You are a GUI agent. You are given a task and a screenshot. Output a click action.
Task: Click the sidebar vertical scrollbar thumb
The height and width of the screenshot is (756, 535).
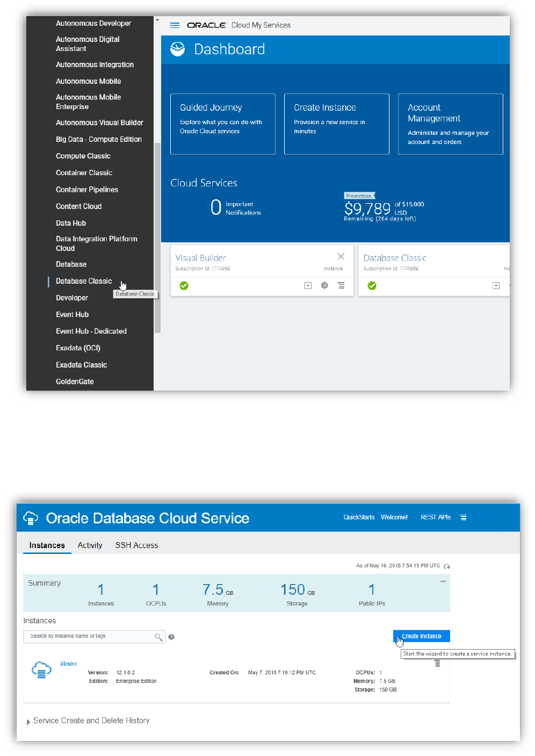pyautogui.click(x=157, y=237)
